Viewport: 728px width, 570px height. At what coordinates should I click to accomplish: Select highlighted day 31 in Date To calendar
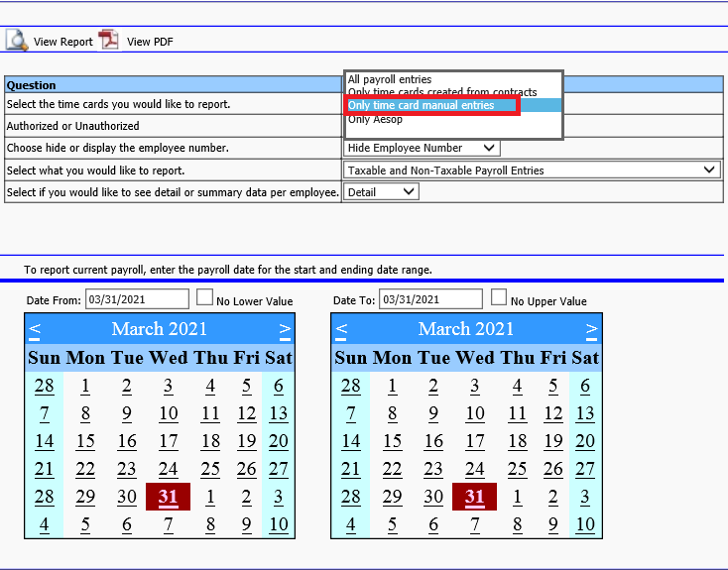tap(475, 497)
